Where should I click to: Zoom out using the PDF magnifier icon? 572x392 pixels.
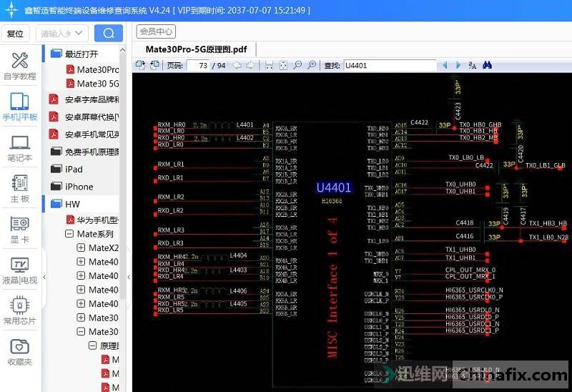click(297, 65)
